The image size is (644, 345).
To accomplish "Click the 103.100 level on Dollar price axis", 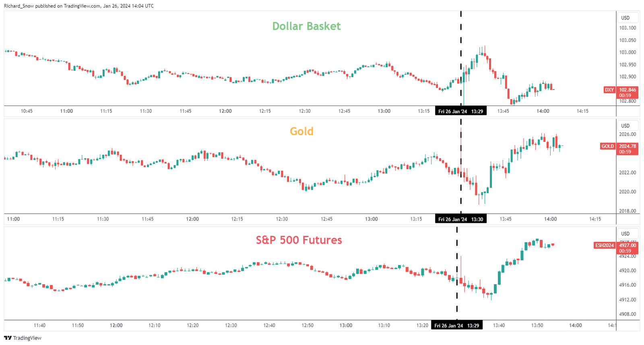I will pyautogui.click(x=627, y=28).
